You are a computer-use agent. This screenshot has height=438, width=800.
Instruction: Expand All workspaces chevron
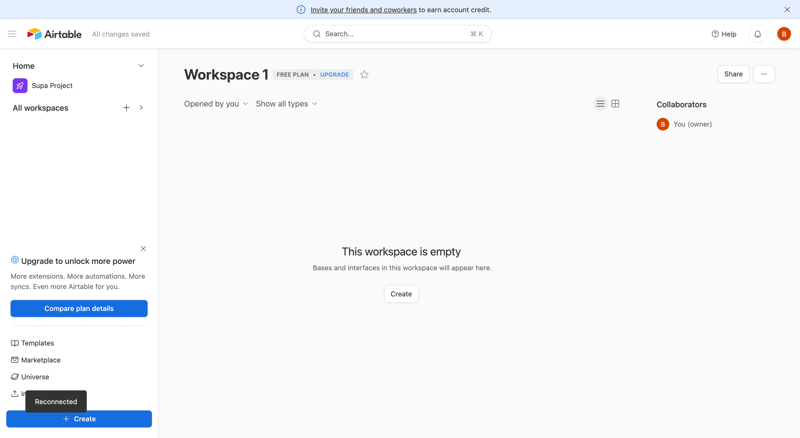141,108
